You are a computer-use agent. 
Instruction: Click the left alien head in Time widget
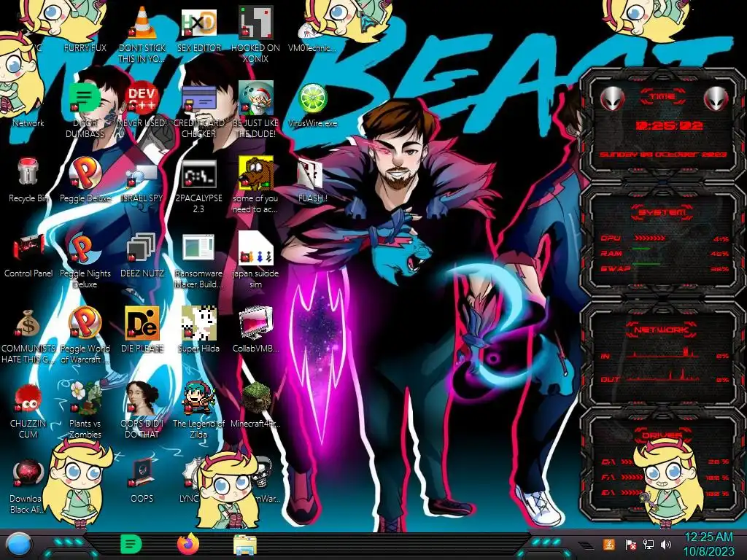click(x=612, y=98)
